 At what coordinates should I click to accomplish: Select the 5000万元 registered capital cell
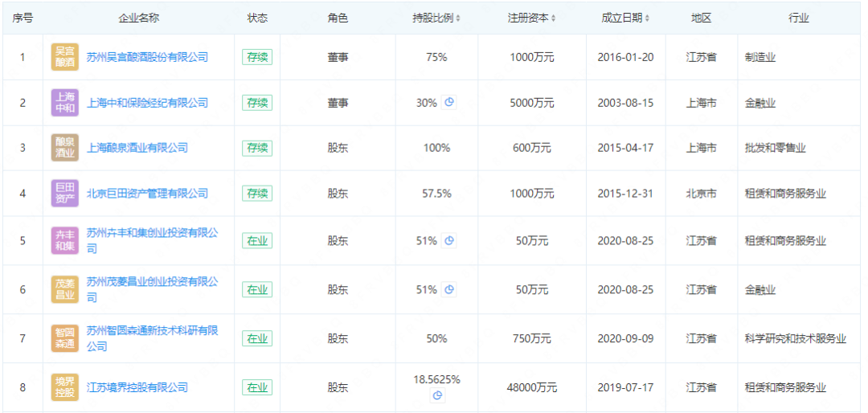pos(531,103)
